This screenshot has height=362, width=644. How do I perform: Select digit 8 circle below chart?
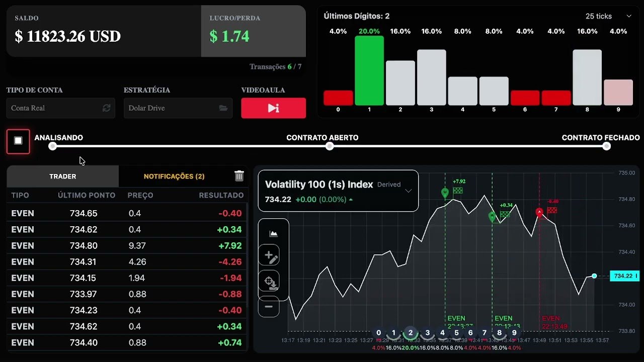point(499,332)
